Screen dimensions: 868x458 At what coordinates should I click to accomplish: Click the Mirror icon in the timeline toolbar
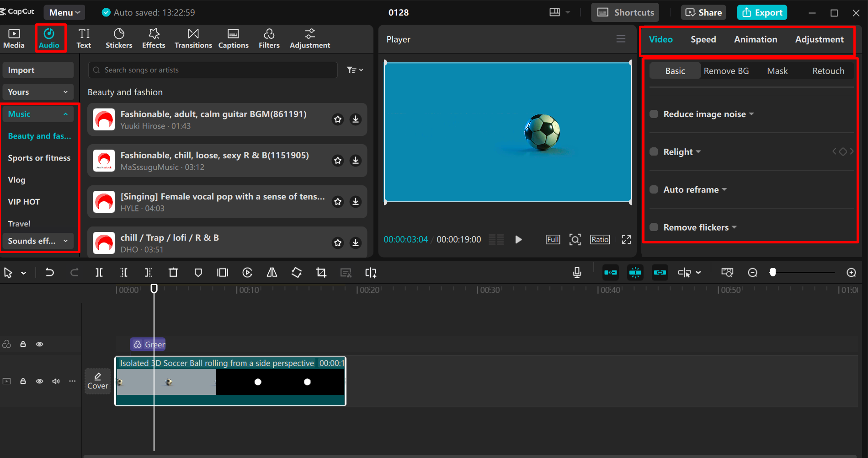pyautogui.click(x=272, y=272)
